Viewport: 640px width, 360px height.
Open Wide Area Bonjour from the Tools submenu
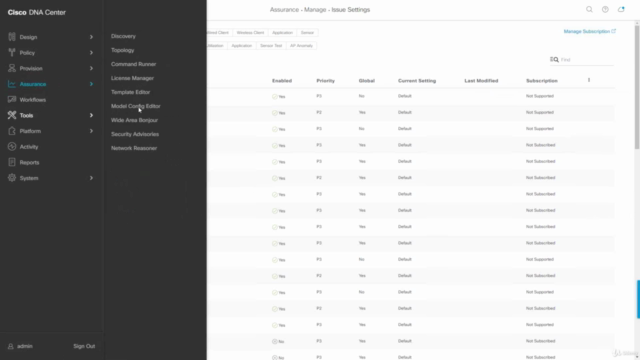pos(134,120)
